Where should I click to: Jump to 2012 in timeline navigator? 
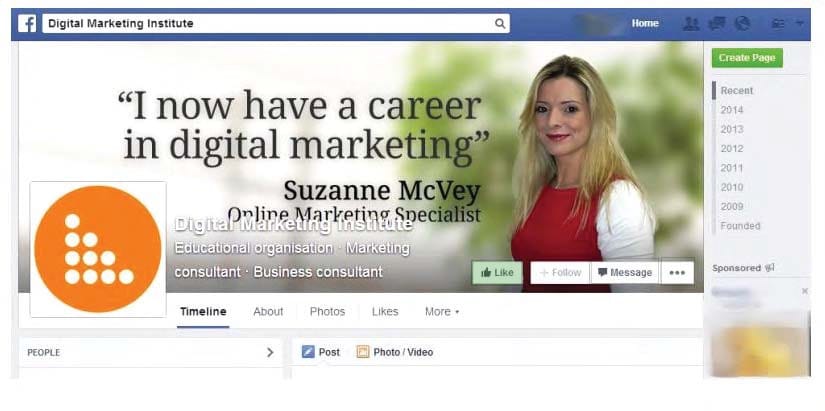coord(732,148)
